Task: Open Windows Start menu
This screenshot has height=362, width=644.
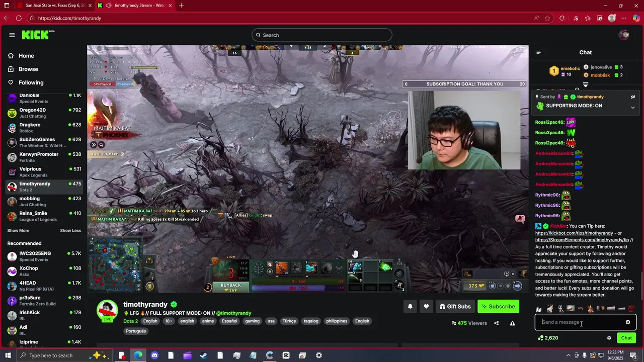Action: pos(8,355)
